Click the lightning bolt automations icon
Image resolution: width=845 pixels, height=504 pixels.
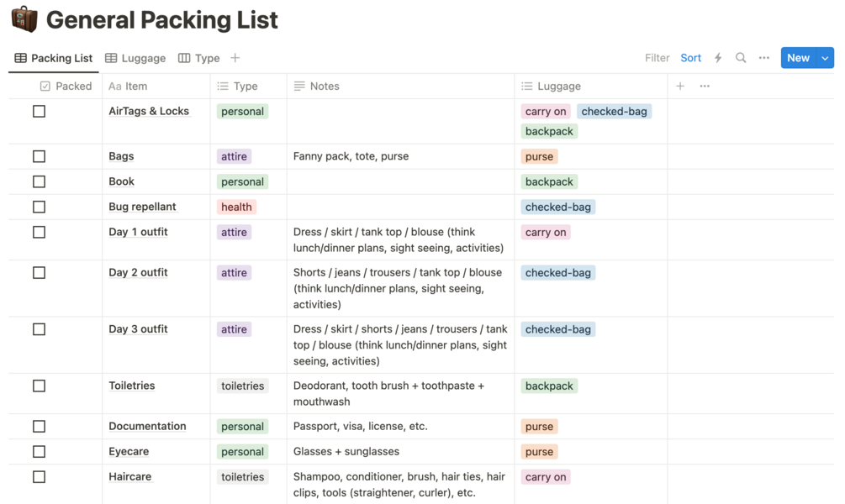pyautogui.click(x=718, y=58)
